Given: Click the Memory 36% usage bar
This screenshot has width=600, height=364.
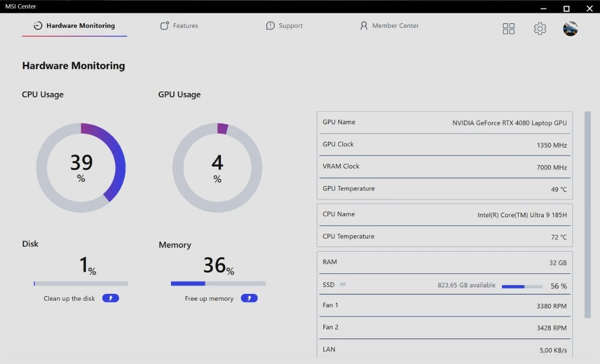Looking at the screenshot, I should pos(218,284).
